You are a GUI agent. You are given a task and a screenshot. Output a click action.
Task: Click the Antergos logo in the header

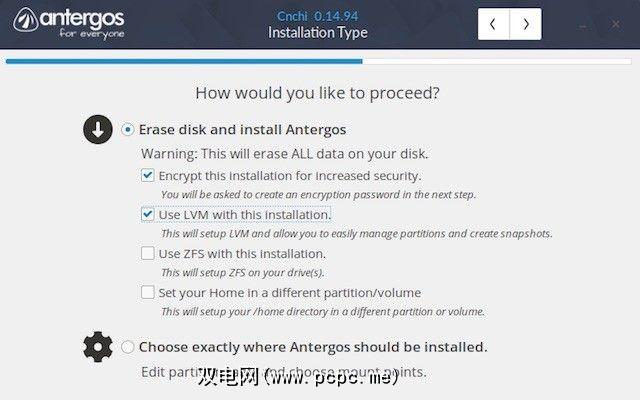[68, 24]
